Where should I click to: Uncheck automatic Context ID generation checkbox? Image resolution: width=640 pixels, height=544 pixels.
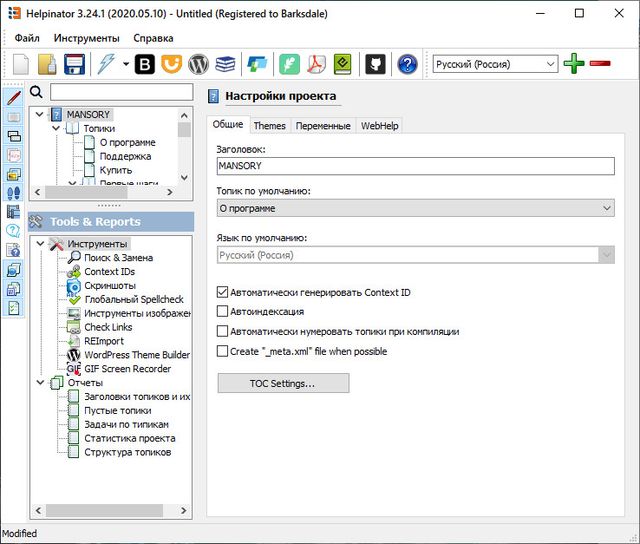[x=223, y=293]
